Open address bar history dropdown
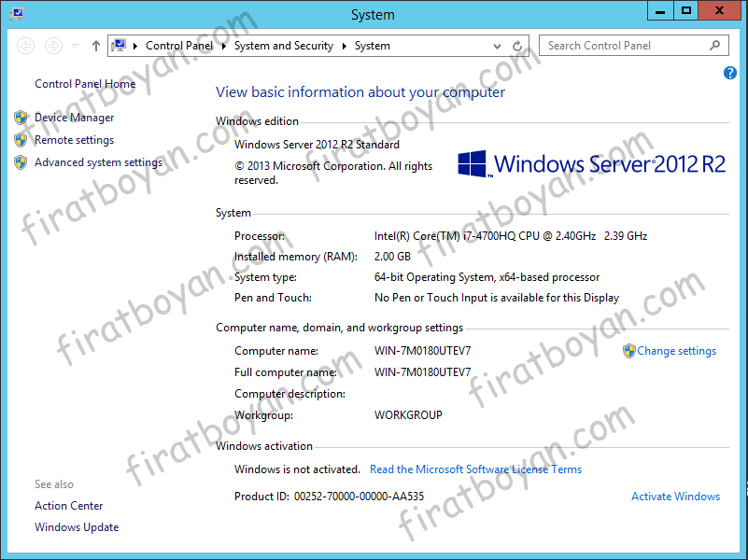Screen dimensions: 748x560 pyautogui.click(x=497, y=47)
